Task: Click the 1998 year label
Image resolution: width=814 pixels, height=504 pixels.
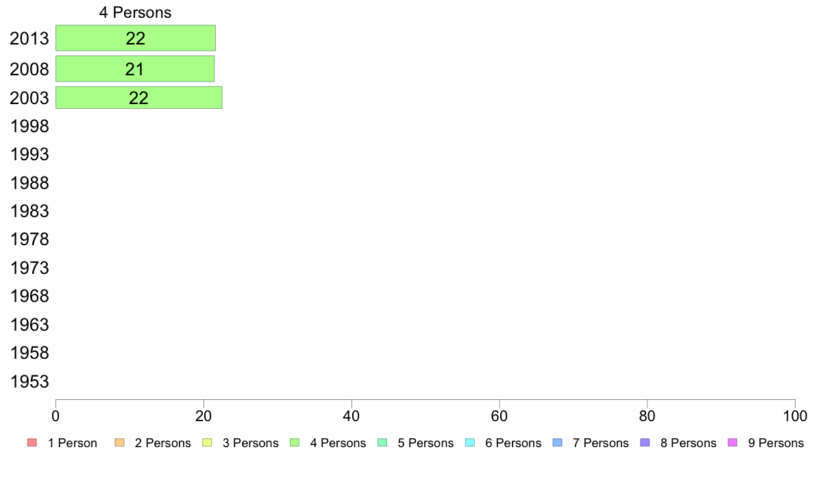Action: pos(29,127)
